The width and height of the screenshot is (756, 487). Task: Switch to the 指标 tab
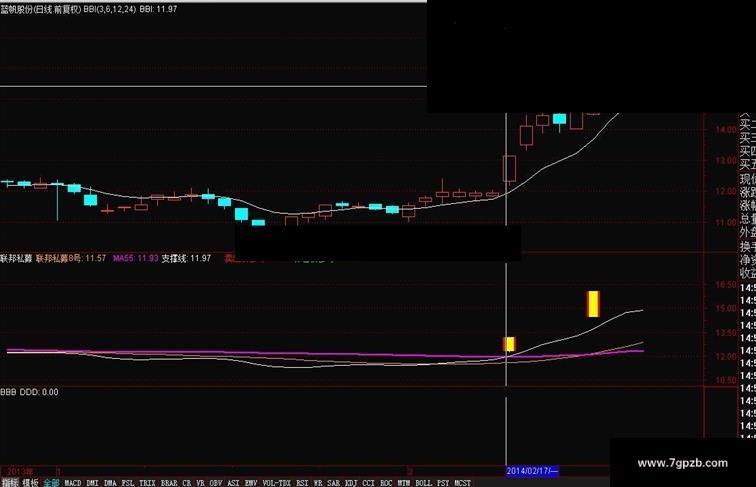[x=10, y=483]
